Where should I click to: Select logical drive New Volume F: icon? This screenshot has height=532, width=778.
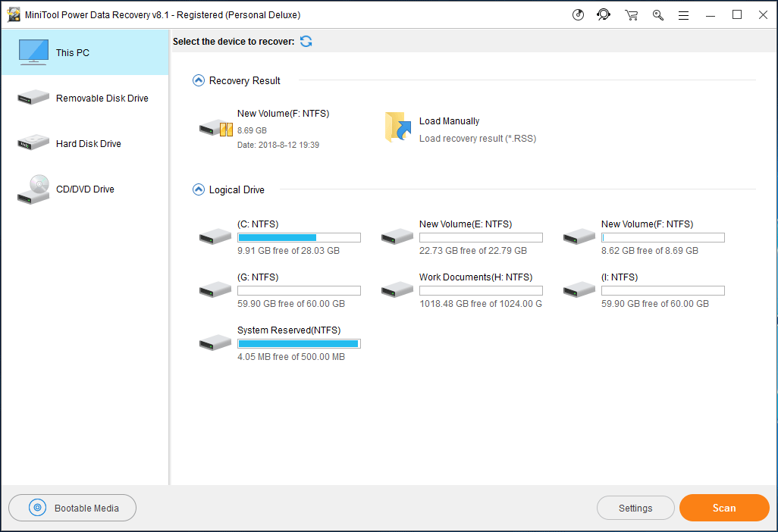tap(579, 236)
